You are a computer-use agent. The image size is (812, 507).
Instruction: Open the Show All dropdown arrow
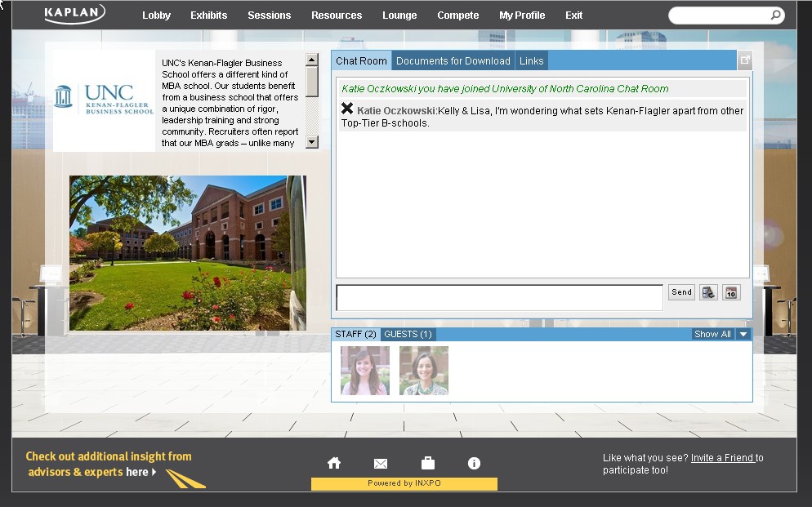(743, 334)
